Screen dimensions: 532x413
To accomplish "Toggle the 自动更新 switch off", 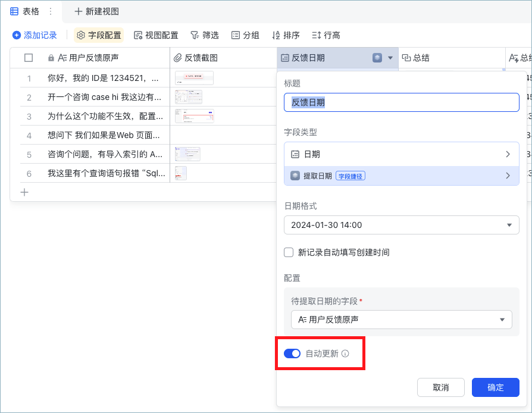I will [292, 353].
